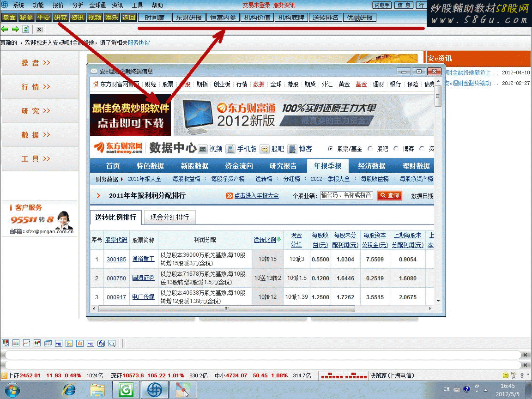The height and width of the screenshot is (399, 532).
Task: Click the 手机版 phone icon
Action: pos(231,149)
